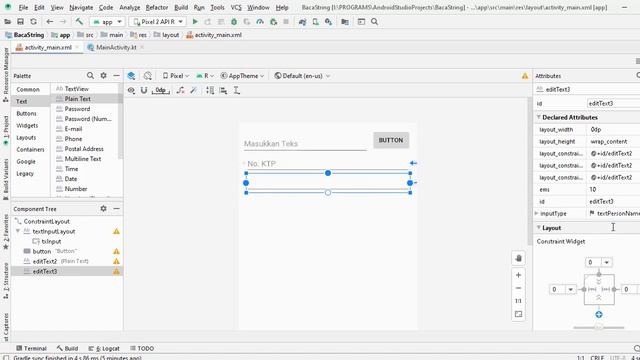Open the Refactor menu

click(x=157, y=7)
